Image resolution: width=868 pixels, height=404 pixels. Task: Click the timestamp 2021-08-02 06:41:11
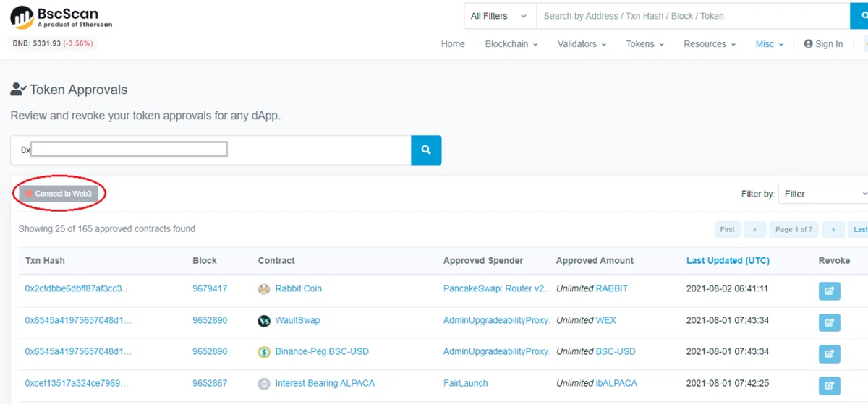tap(727, 288)
